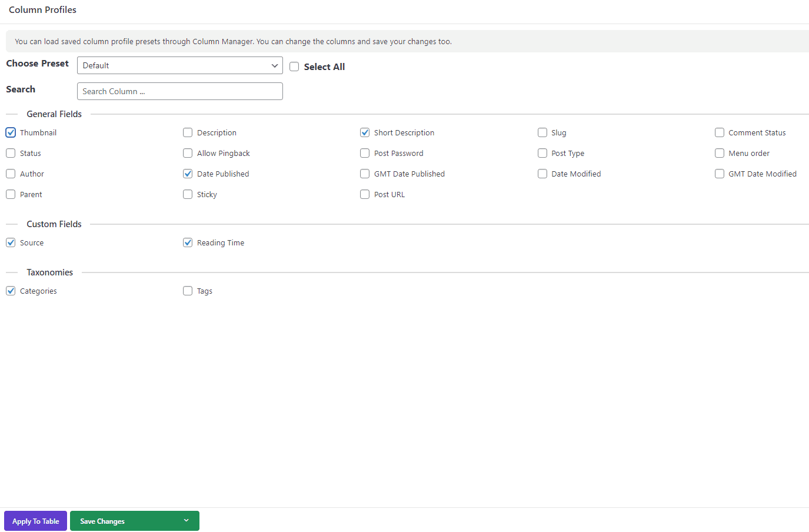Uncheck the Reading Time field

tap(187, 242)
